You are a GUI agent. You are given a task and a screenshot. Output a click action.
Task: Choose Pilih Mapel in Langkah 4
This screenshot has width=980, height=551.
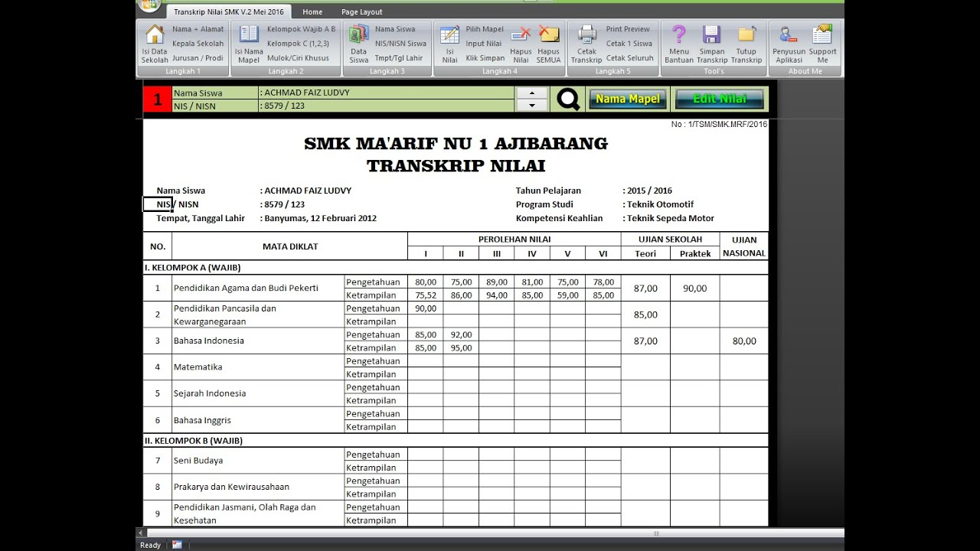click(485, 29)
